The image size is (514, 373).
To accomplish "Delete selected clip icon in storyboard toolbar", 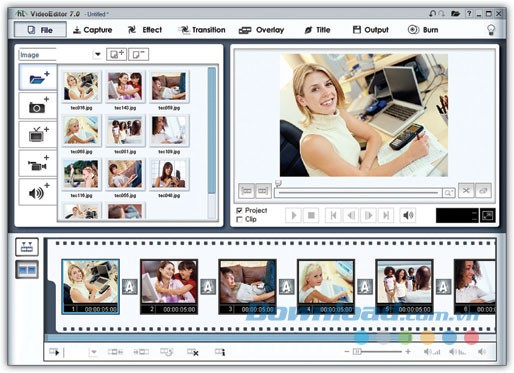I will tap(193, 352).
